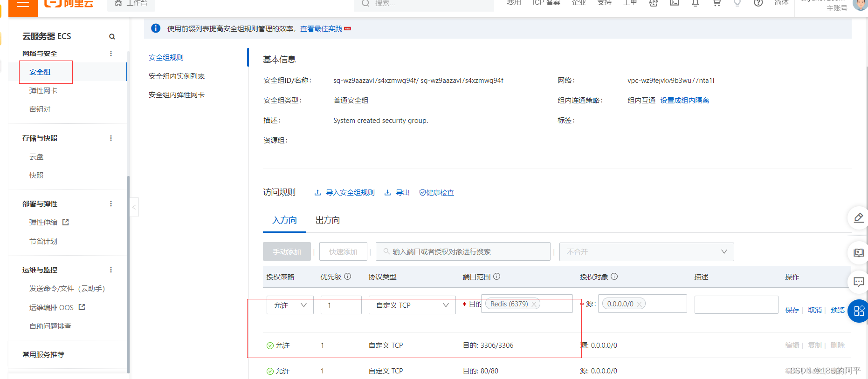
Task: Click 设置成组内隔离 link
Action: pos(684,101)
